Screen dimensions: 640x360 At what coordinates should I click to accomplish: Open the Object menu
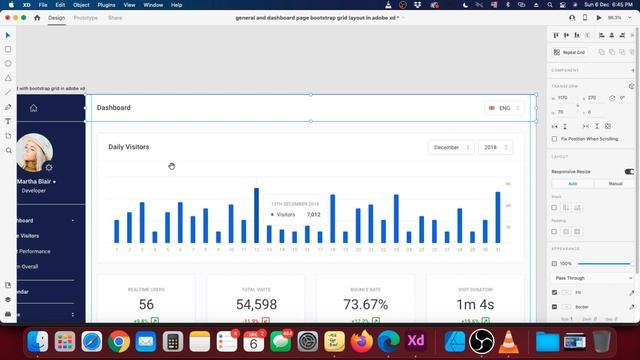pyautogui.click(x=81, y=5)
